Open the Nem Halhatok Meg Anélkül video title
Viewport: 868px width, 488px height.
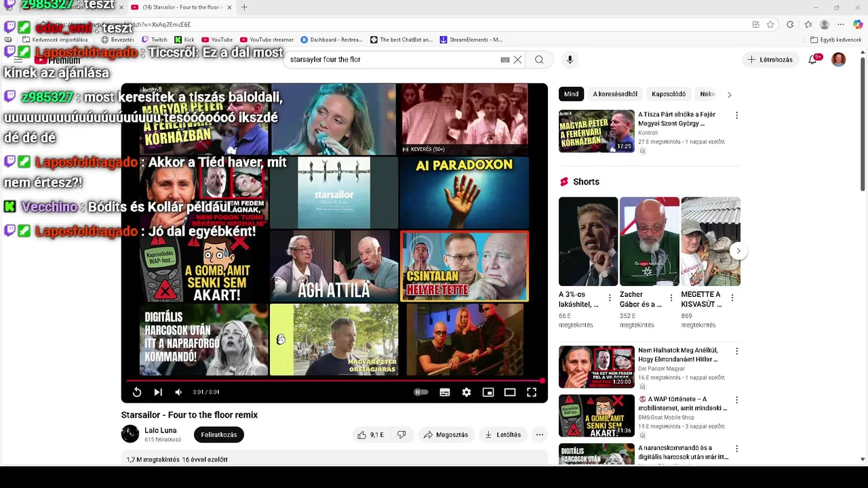[678, 355]
